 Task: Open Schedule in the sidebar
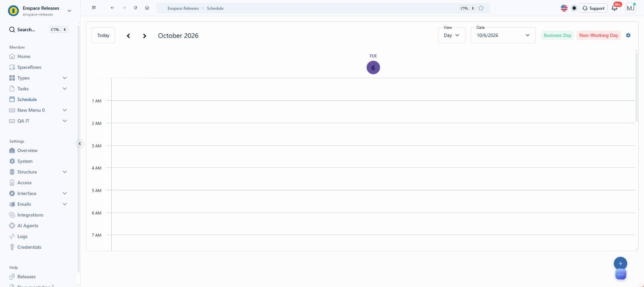[x=27, y=99]
